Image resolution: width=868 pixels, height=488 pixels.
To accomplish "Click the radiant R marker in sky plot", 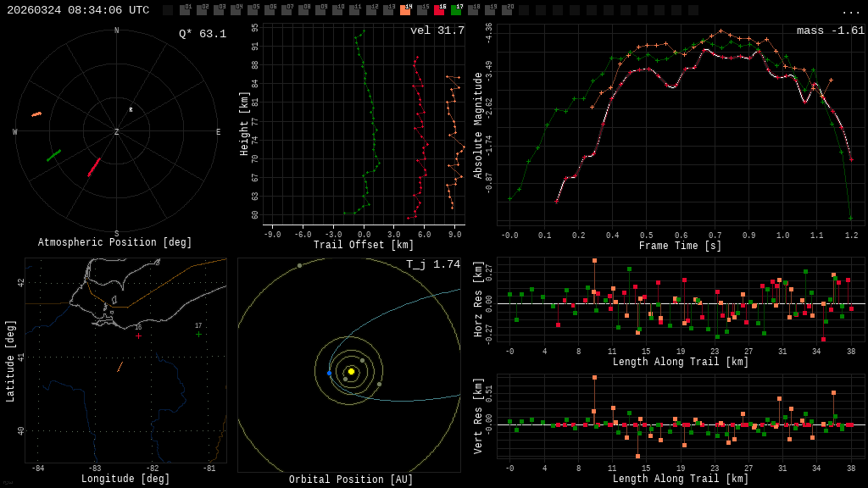I will click(131, 110).
